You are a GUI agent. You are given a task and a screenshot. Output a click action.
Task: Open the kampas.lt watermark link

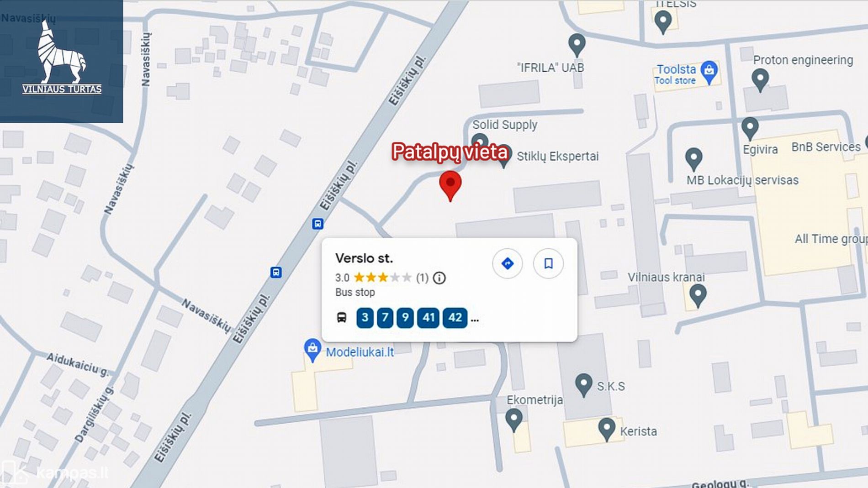click(55, 473)
